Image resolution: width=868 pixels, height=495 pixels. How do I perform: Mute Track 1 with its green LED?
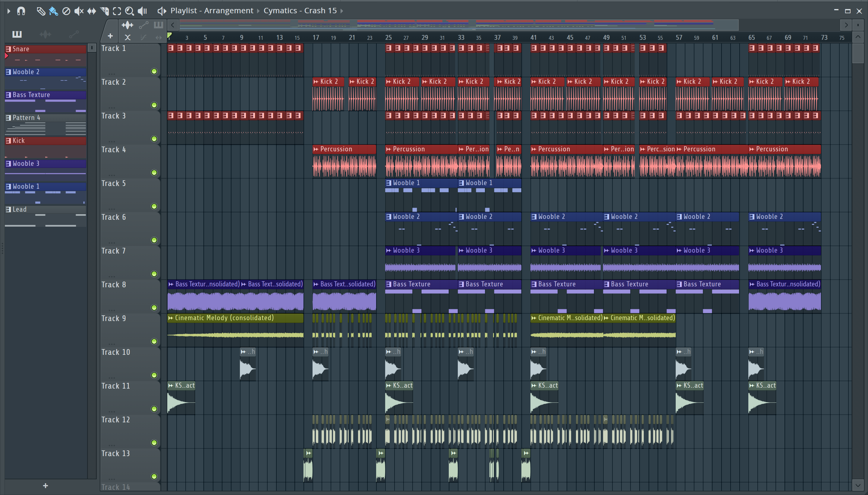[x=154, y=71]
